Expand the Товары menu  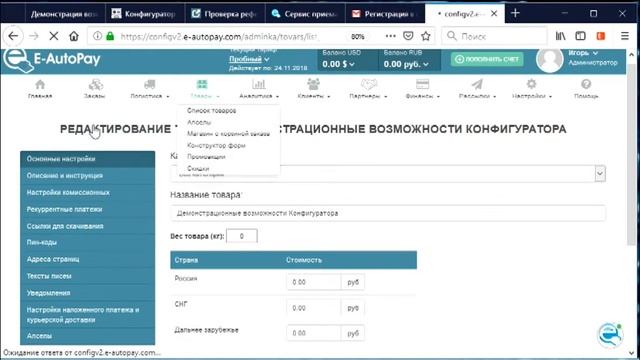(x=204, y=89)
